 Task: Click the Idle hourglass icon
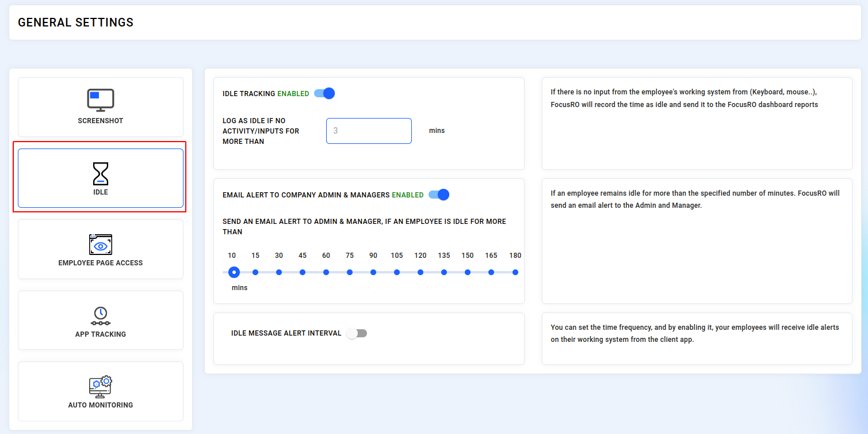tap(101, 173)
